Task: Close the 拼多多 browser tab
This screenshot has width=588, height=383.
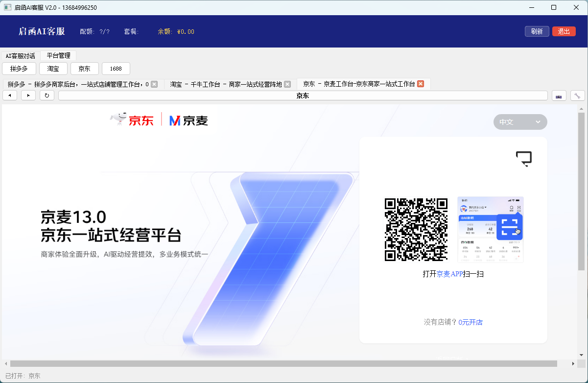Action: pos(154,84)
